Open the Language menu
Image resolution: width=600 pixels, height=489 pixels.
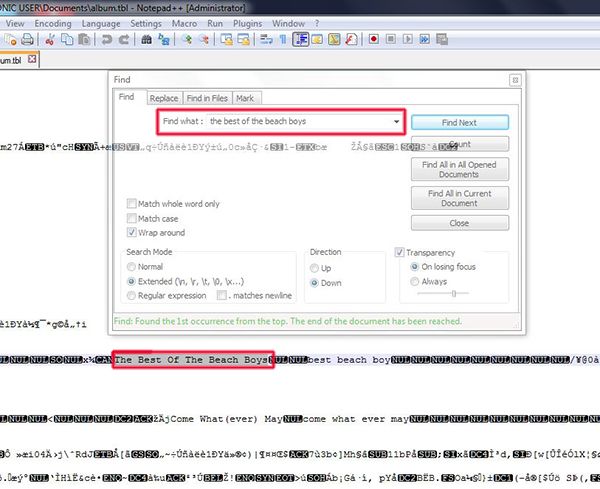[101, 24]
